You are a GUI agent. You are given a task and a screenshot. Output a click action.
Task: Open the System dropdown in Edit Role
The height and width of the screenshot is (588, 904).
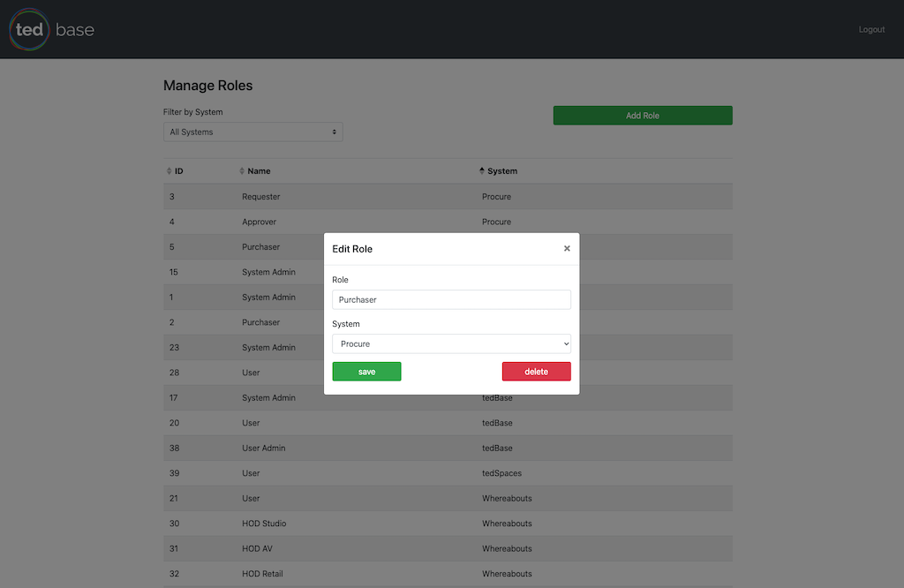(x=451, y=344)
